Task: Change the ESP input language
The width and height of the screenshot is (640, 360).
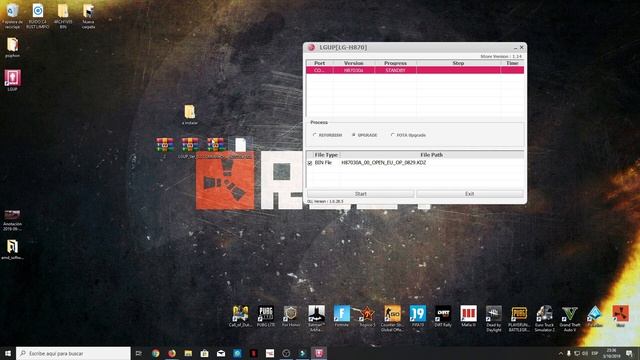Action: click(595, 353)
